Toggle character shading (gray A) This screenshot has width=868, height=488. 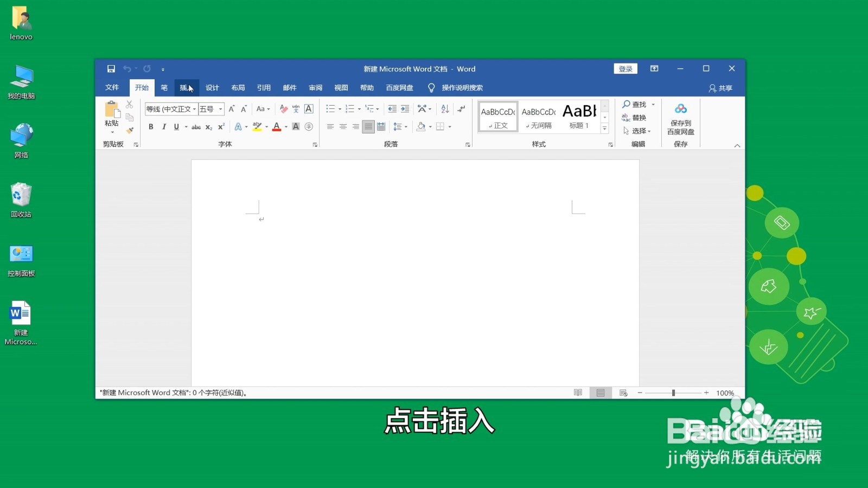click(296, 127)
